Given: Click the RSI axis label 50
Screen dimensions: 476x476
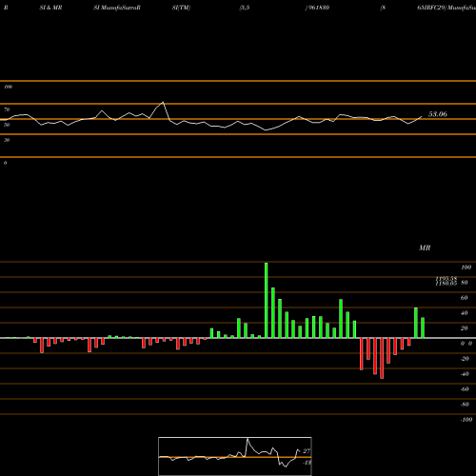Looking at the screenshot, I should [7, 125].
